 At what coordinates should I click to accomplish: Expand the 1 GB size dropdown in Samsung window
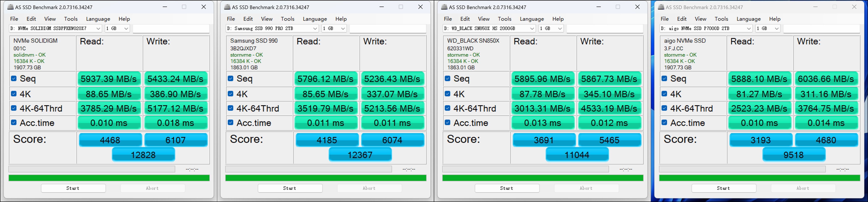pyautogui.click(x=334, y=28)
